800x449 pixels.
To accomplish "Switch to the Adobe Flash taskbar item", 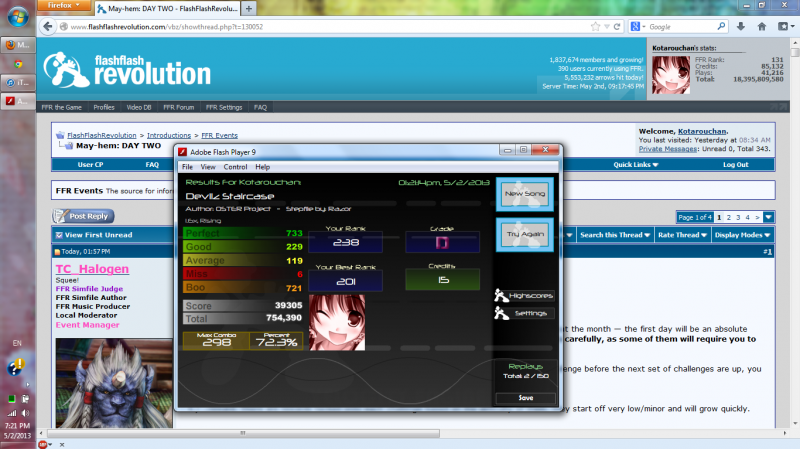I will coord(18,101).
